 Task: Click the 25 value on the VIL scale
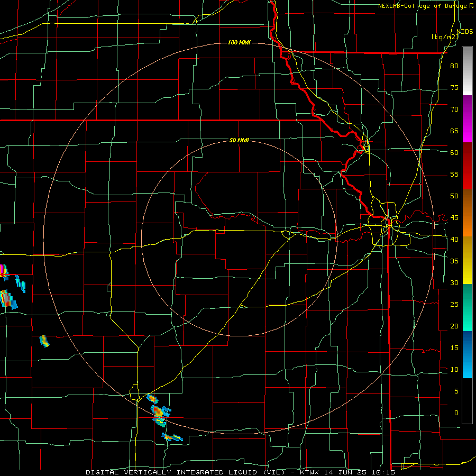(454, 304)
